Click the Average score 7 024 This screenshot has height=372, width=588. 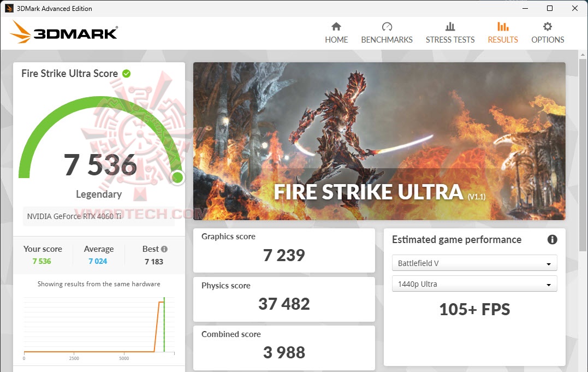click(98, 261)
